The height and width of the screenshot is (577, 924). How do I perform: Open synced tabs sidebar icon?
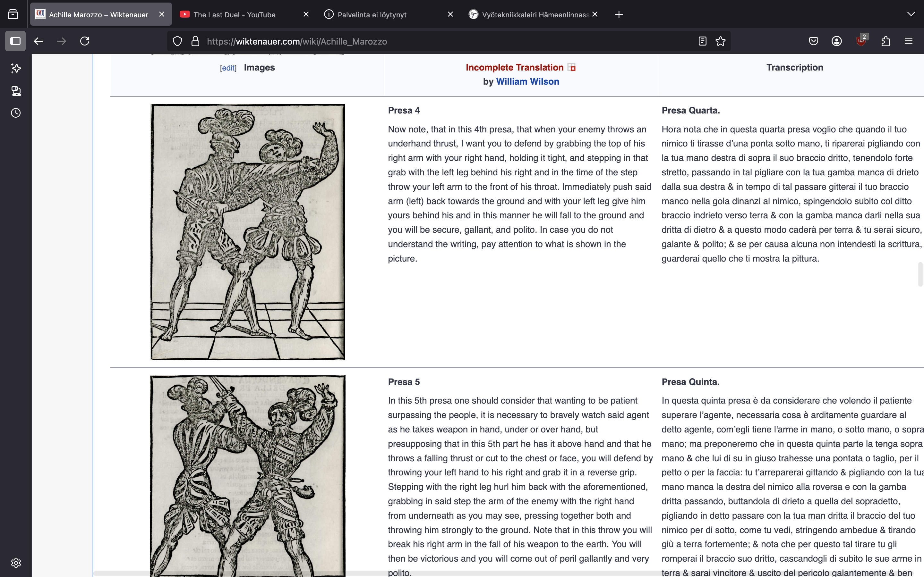click(x=16, y=91)
